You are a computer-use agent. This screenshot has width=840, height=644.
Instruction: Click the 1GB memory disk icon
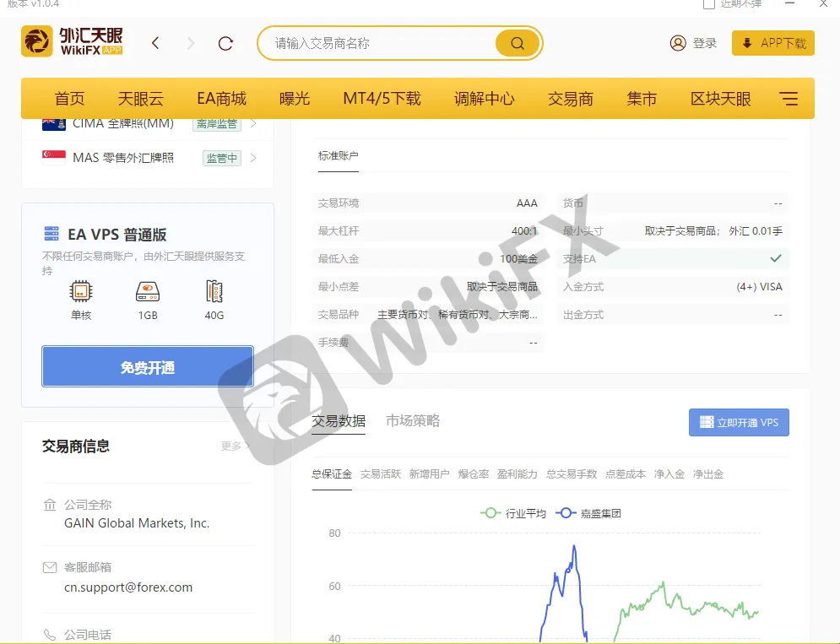(x=148, y=291)
